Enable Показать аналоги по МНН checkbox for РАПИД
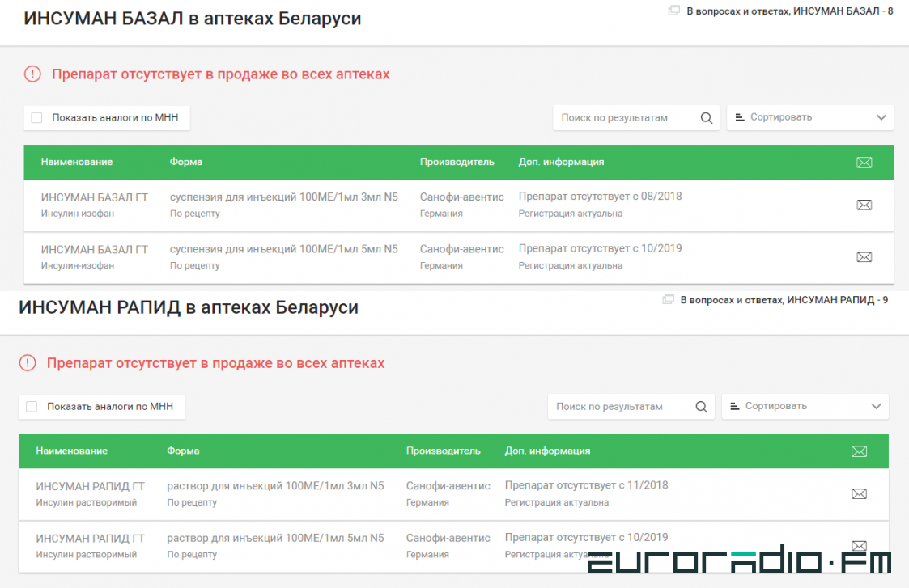This screenshot has height=588, width=909. (32, 407)
